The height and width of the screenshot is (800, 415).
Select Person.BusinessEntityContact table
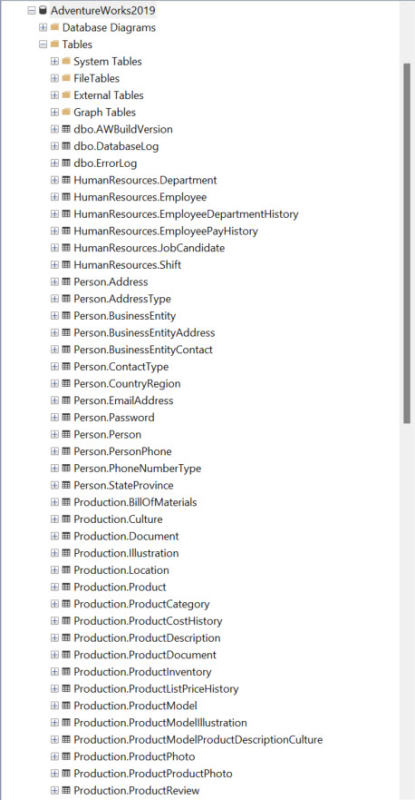[x=143, y=349]
